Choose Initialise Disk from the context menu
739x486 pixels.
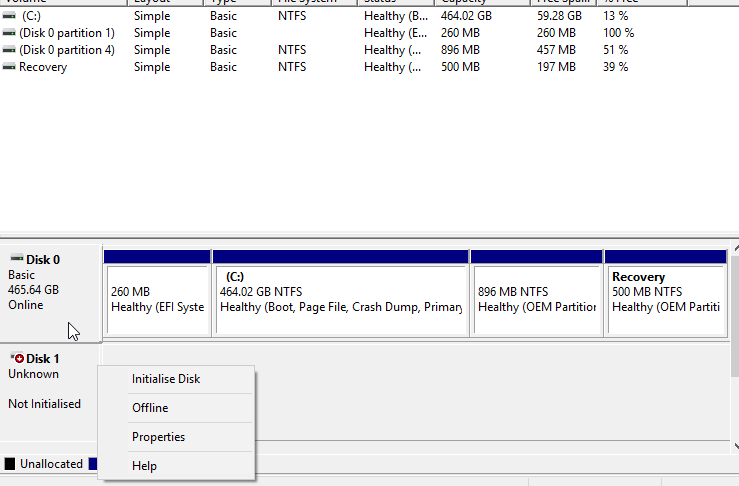166,379
